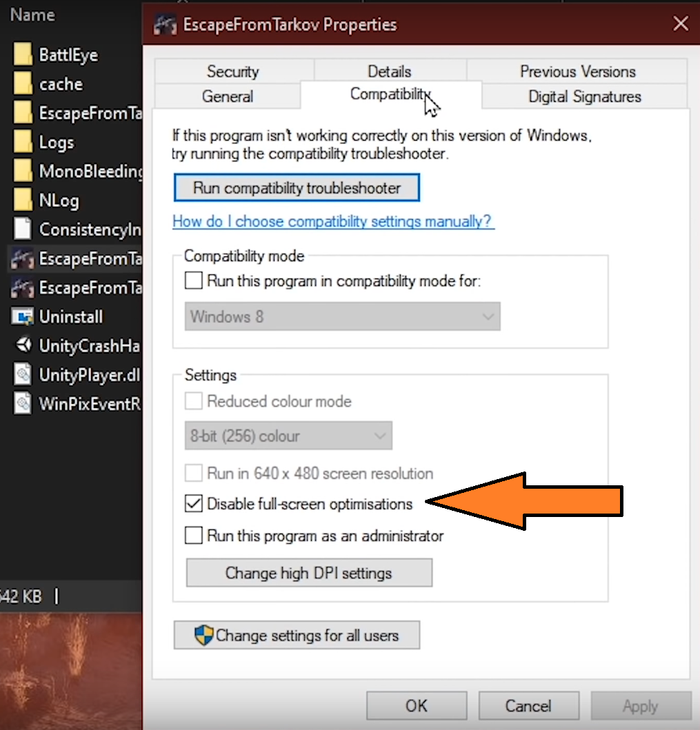Select the WinPixEventR file name

click(90, 404)
